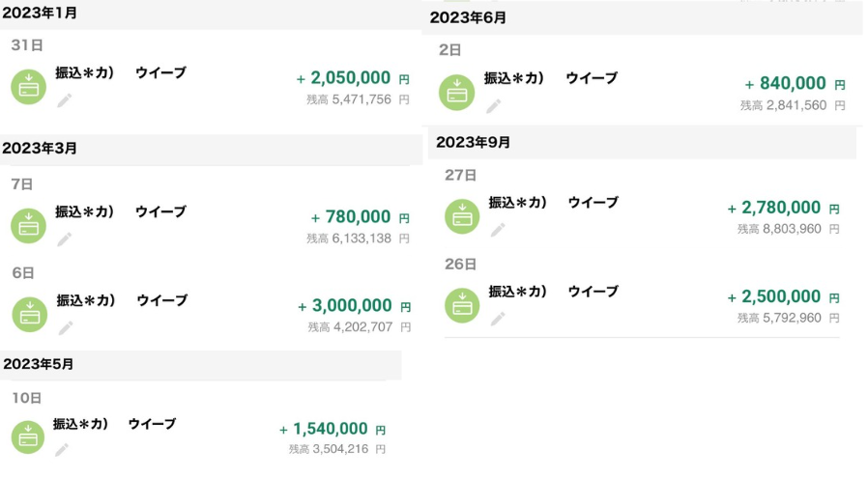Click the green deposit icon for May 10
Screen dimensions: 868x477
[28, 437]
